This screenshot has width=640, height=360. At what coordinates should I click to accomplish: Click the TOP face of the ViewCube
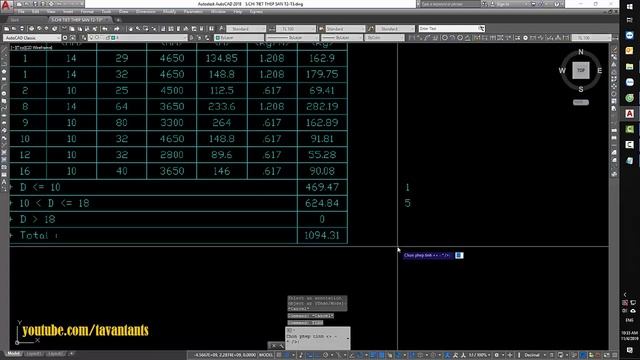pos(580,71)
